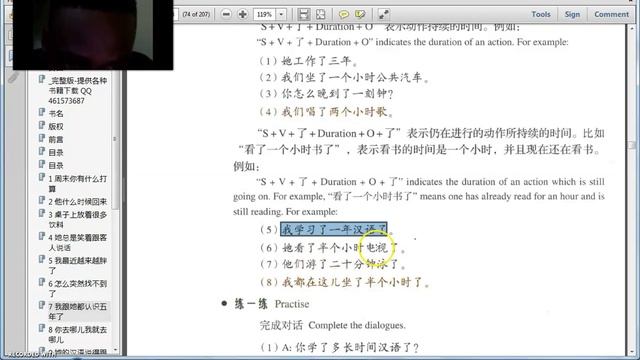Select the highlight text tool
Viewport: 640px width, 360px height.
pos(360,14)
